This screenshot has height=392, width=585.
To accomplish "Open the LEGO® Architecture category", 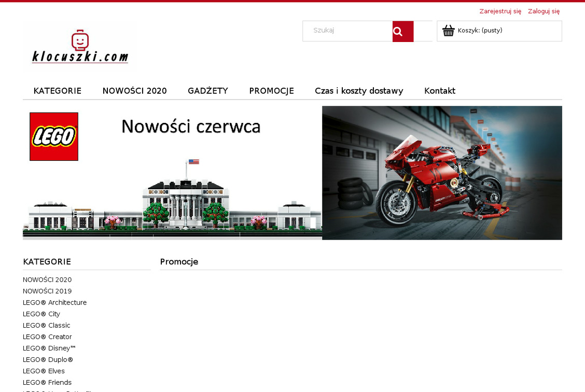I will pos(54,302).
